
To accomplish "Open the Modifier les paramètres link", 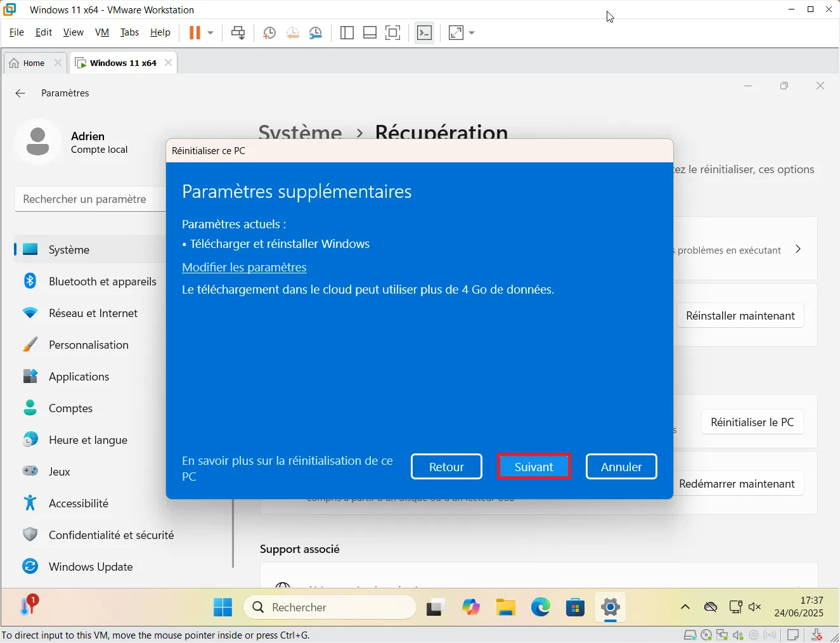I will coord(244,268).
